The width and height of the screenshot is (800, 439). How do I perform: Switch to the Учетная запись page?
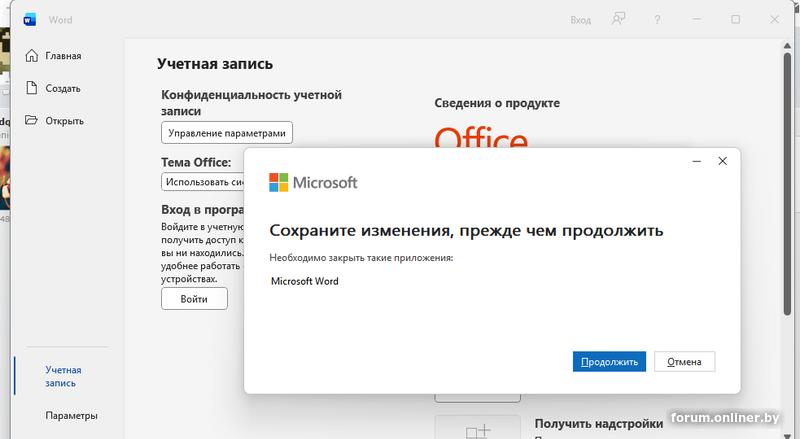pyautogui.click(x=63, y=377)
